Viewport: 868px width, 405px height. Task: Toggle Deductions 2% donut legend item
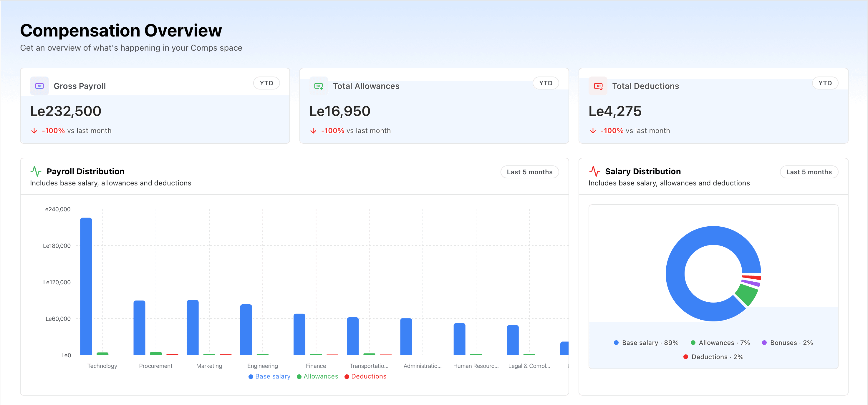[x=713, y=357]
